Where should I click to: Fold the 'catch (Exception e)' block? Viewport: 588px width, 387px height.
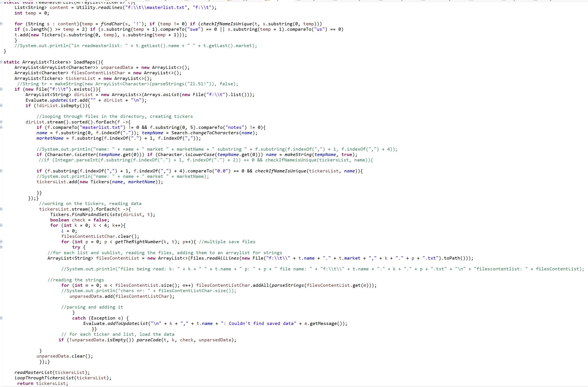click(1, 318)
